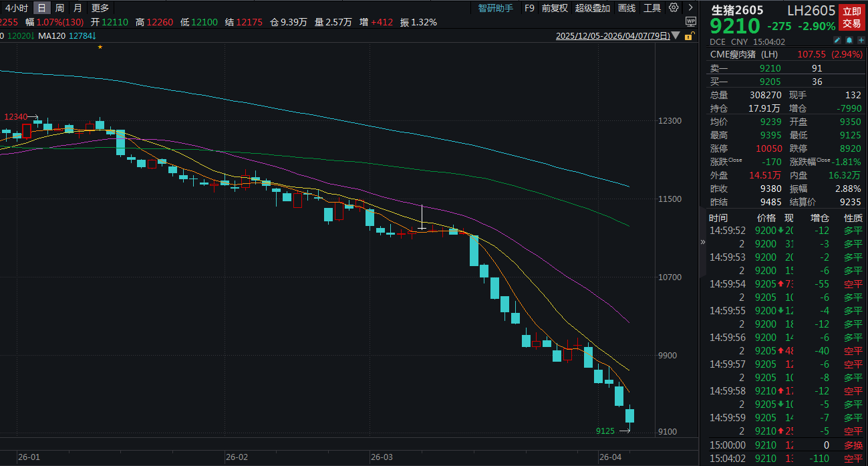Click the CME瘦肉猪 (LH) related quote row
868x466 pixels.
(x=786, y=54)
